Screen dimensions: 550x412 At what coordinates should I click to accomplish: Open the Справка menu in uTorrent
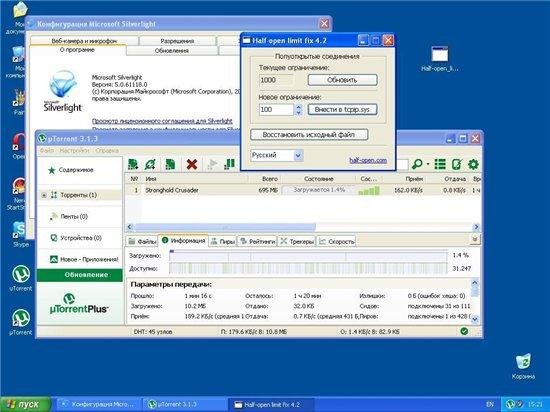[x=107, y=150]
